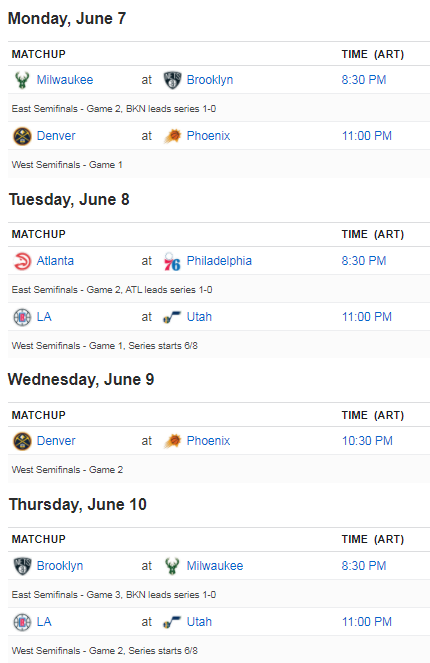Image resolution: width=430 pixels, height=663 pixels.
Task: Click the Atlanta Hawks logo
Action: pyautogui.click(x=22, y=261)
